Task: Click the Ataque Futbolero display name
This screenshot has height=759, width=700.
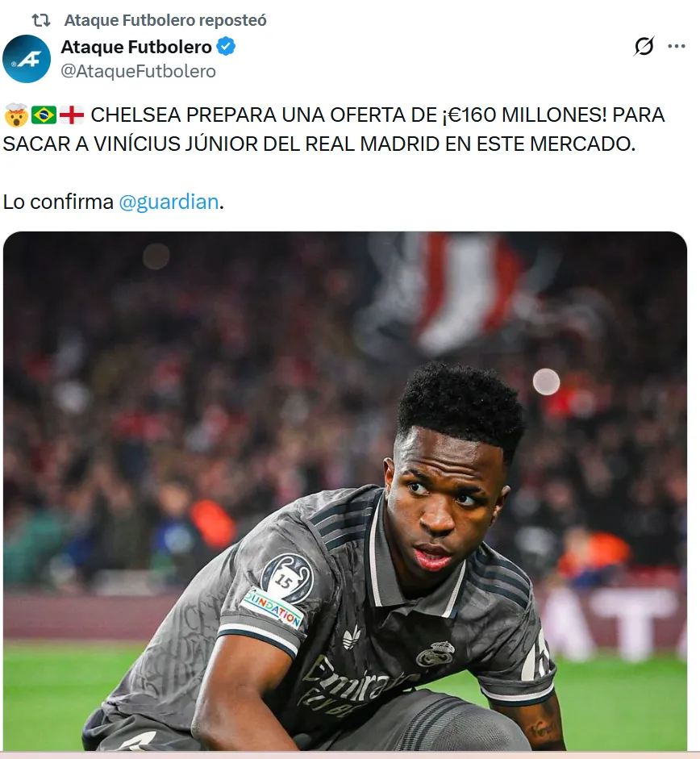Action: [136, 47]
